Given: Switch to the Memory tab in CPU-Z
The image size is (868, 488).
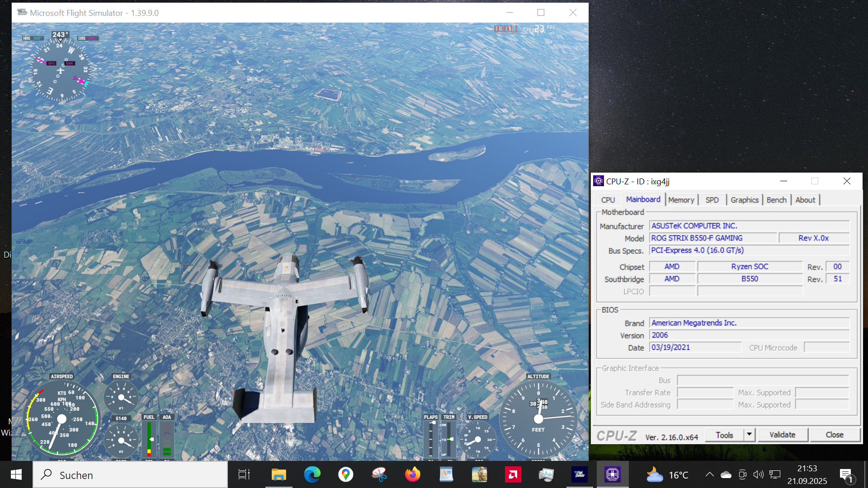Looking at the screenshot, I should (681, 199).
